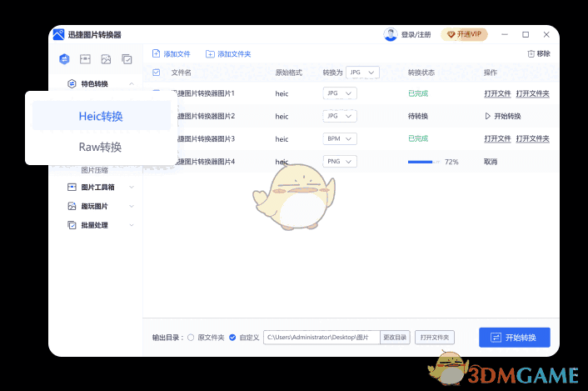Click the 批量处理 icon beside its menu label

pyautogui.click(x=72, y=225)
